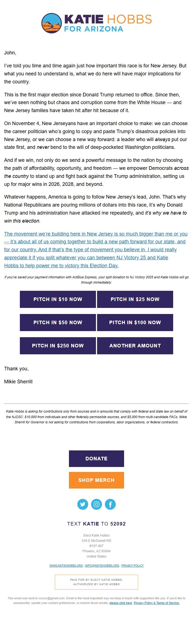Open the campaign Facebook icon
The height and width of the screenshot is (644, 193).
(110, 504)
